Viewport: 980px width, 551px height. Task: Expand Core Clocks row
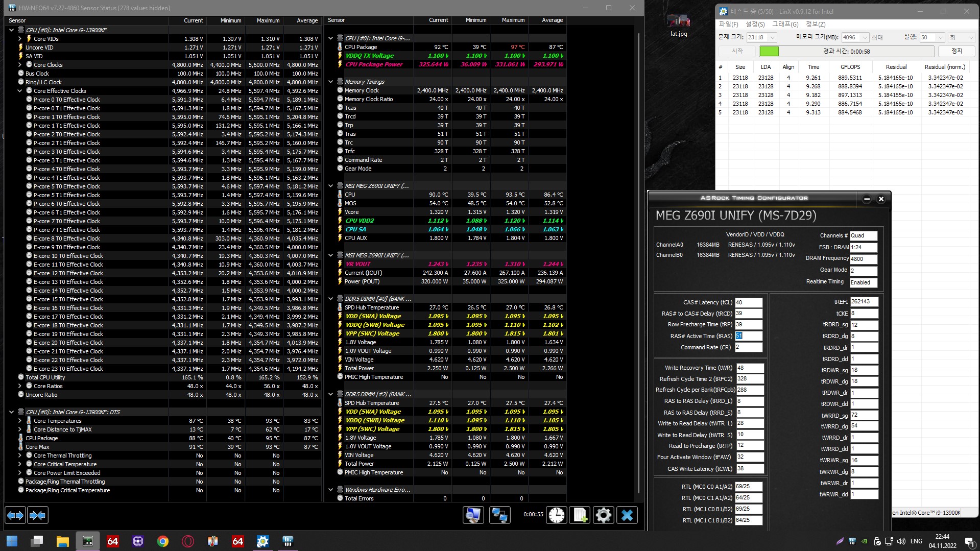(x=20, y=65)
